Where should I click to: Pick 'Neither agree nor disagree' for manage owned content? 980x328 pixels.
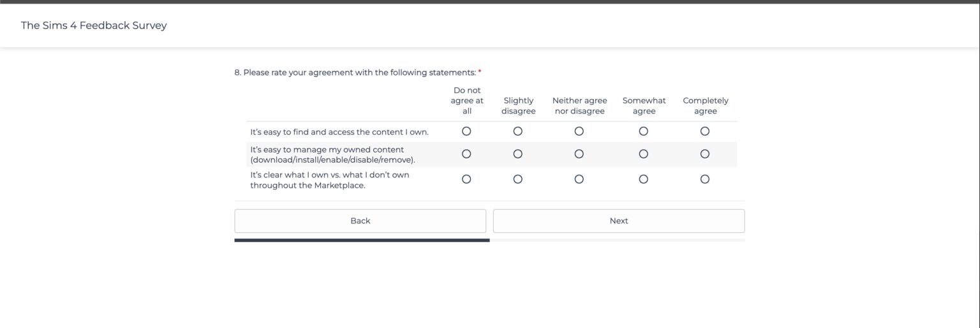click(579, 154)
